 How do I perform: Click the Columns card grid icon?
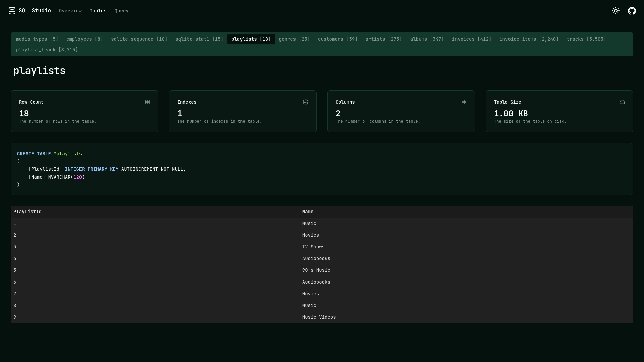[x=464, y=102]
